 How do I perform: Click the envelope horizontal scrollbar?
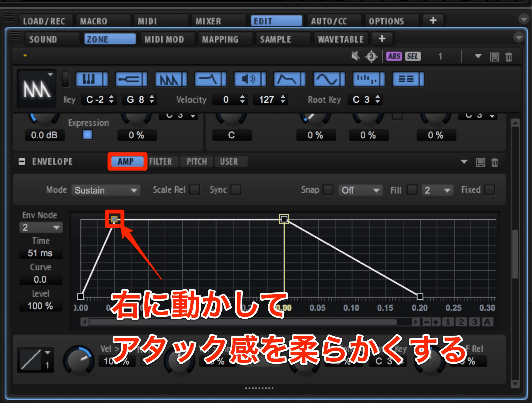(x=243, y=322)
